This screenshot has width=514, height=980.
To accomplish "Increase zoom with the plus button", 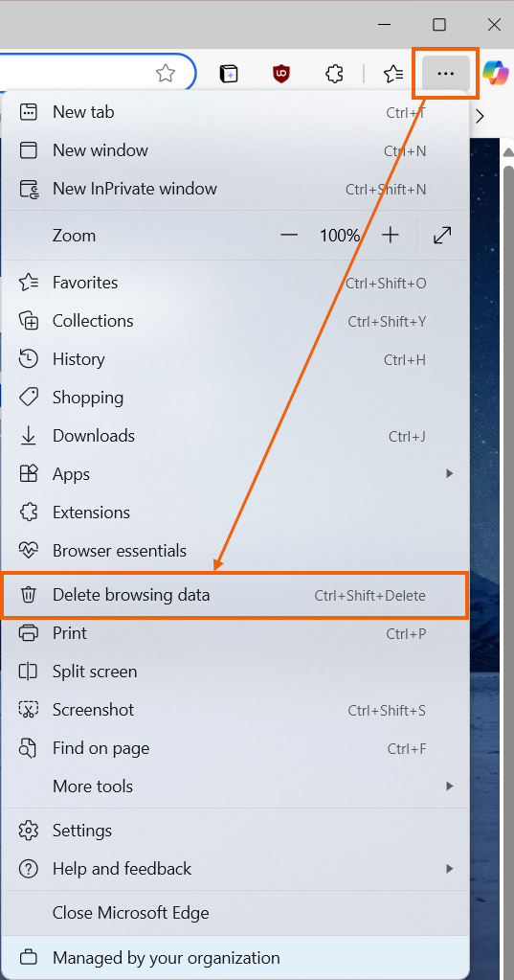I will [391, 236].
